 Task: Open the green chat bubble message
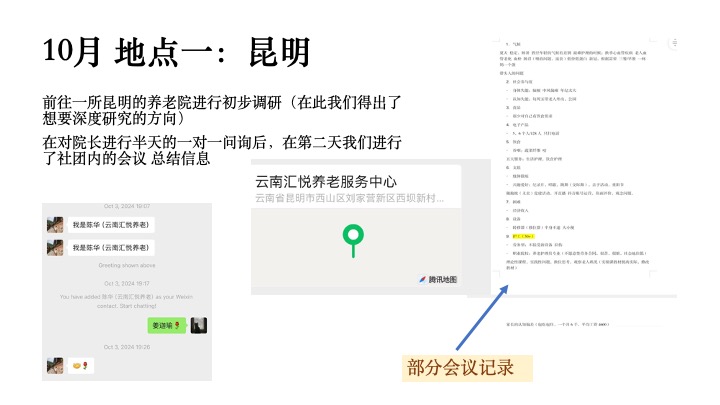(x=165, y=325)
